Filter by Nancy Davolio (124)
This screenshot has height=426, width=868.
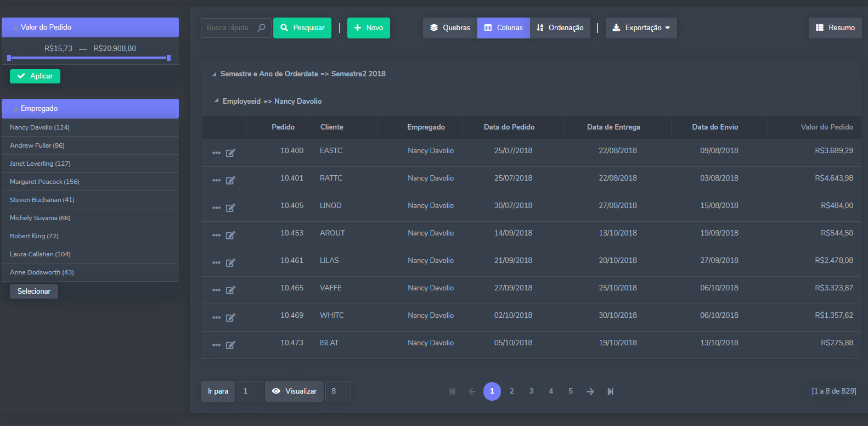(x=90, y=127)
